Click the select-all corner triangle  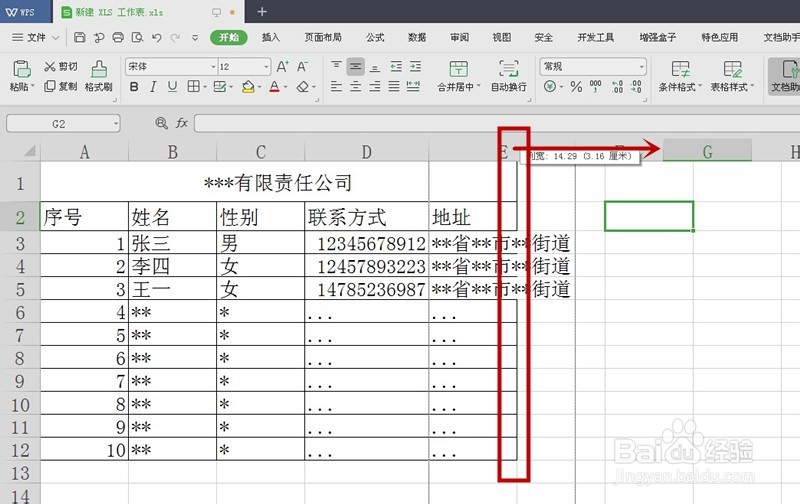coord(30,151)
